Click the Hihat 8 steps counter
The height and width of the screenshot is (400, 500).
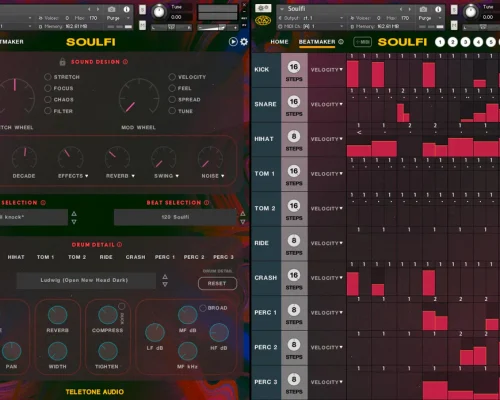294,136
